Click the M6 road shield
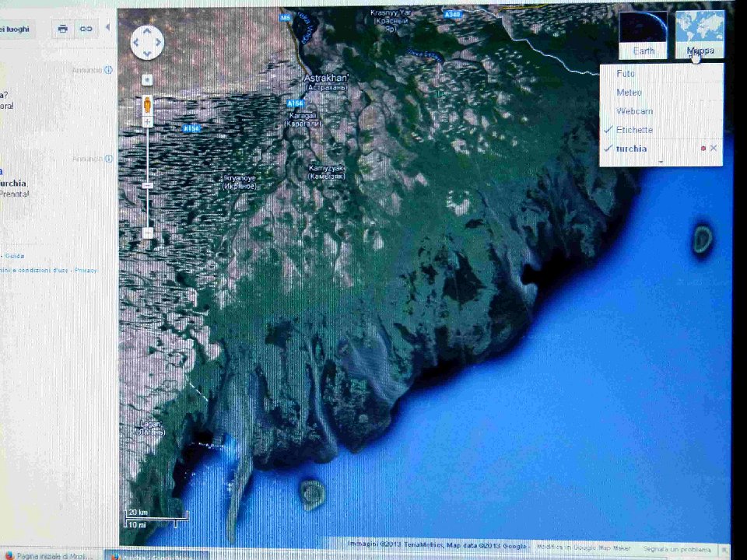747x560 pixels. (x=285, y=18)
